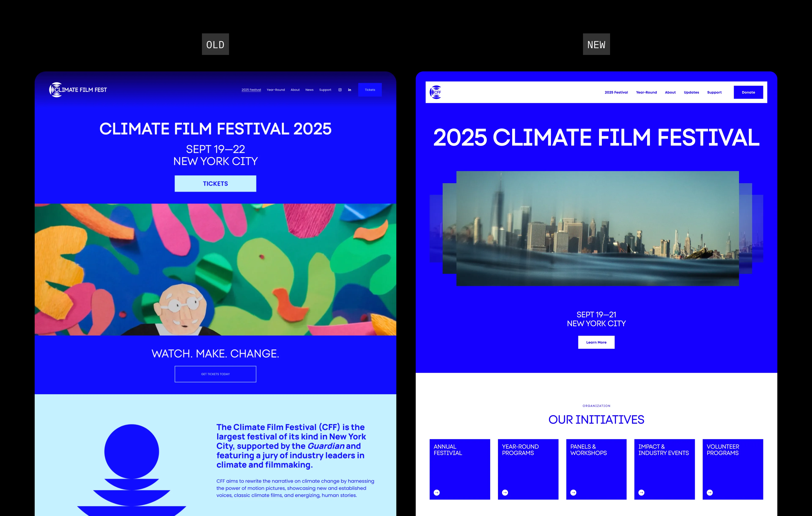Click the LinkedIn icon in the old site navigation
The width and height of the screenshot is (812, 516).
click(349, 90)
